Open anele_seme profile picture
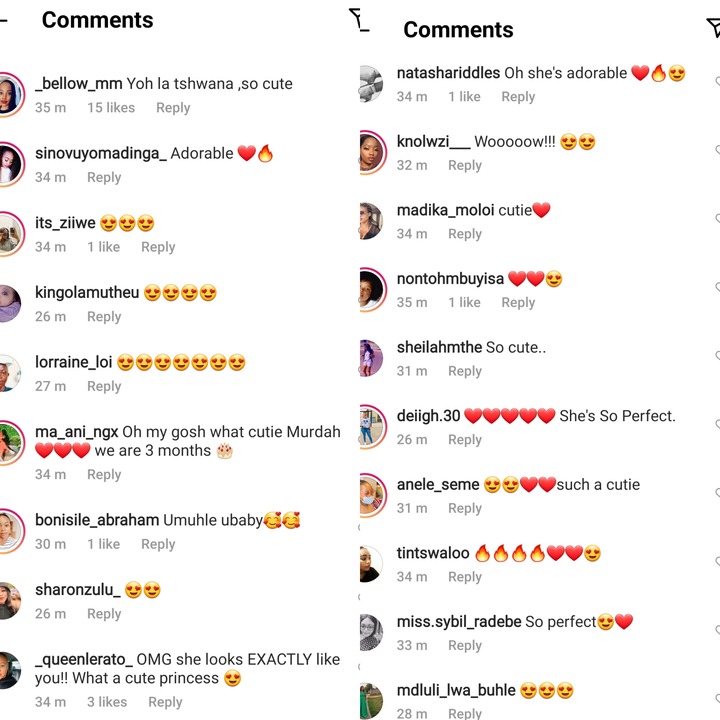The height and width of the screenshot is (720, 720). coord(373,495)
